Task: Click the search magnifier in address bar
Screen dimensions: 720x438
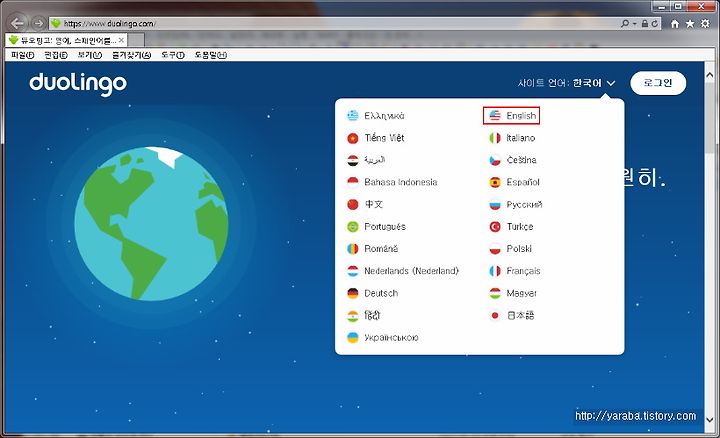Action: tap(625, 23)
